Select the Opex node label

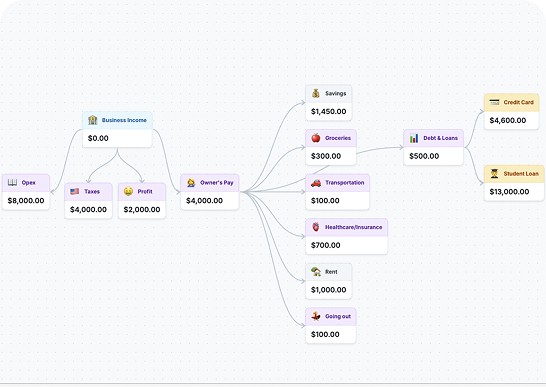29,183
